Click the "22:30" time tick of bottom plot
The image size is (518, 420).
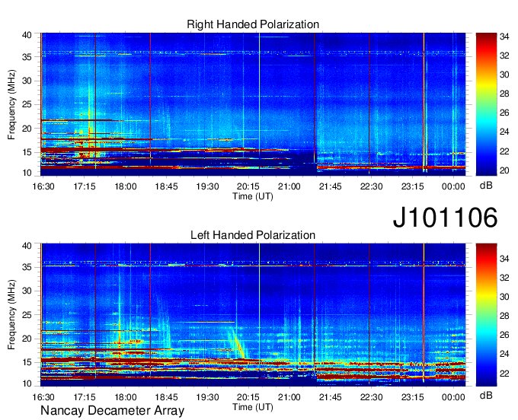coord(371,397)
